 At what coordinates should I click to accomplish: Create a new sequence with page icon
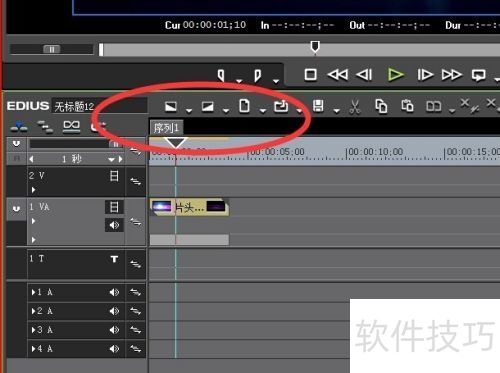(244, 106)
